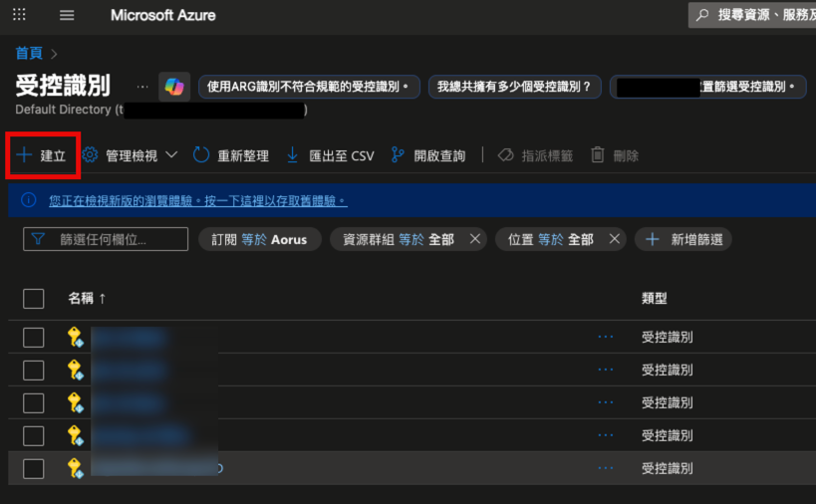Click the app launcher grid icon

(19, 16)
